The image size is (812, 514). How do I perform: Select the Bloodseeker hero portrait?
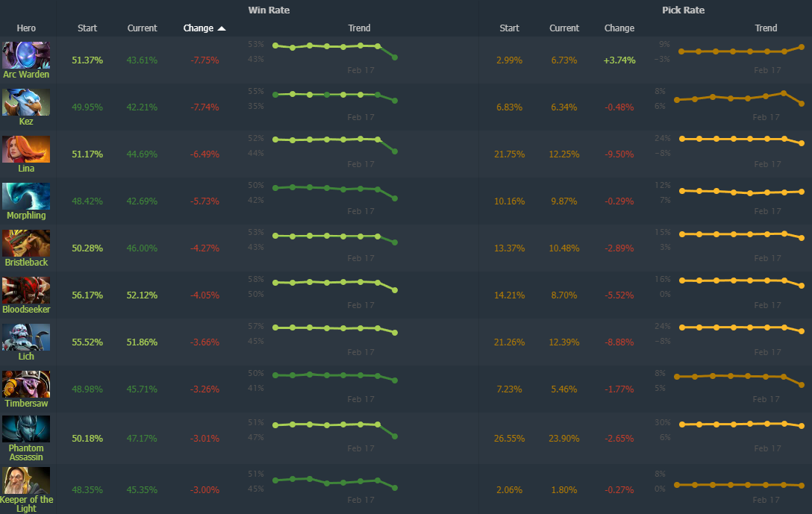click(x=26, y=289)
